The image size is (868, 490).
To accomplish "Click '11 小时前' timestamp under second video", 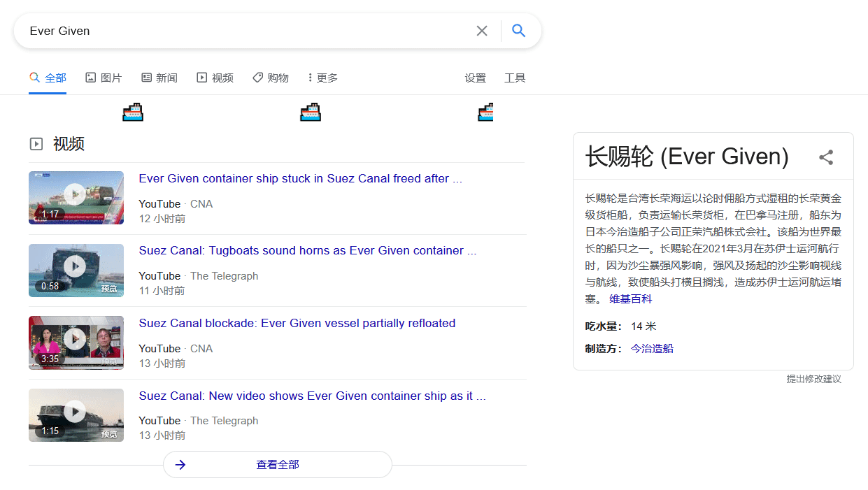I will coord(162,291).
